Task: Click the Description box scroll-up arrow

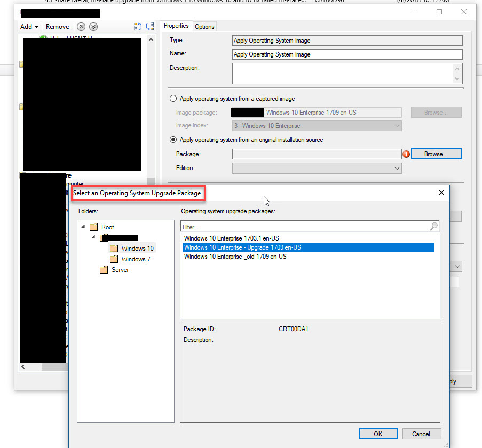Action: 457,68
